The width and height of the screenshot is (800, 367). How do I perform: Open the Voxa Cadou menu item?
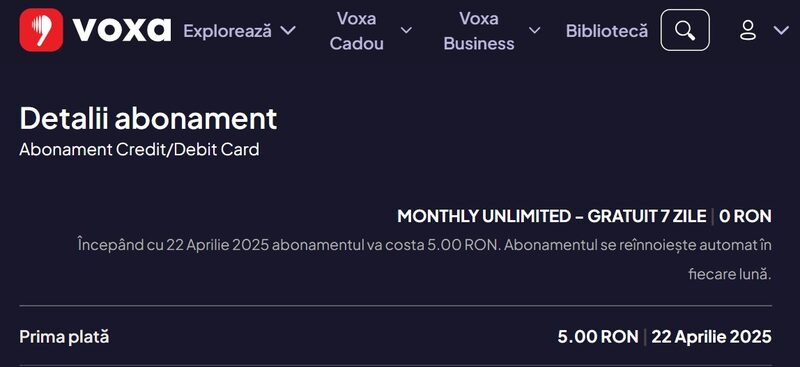click(x=357, y=31)
